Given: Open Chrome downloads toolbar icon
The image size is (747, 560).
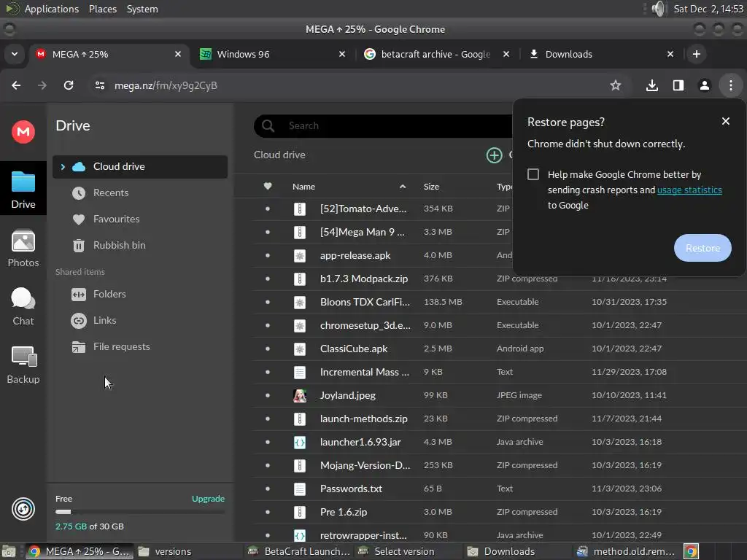Looking at the screenshot, I should pyautogui.click(x=651, y=85).
